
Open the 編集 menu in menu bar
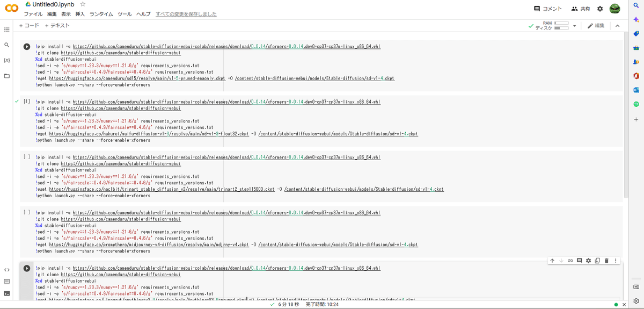click(52, 14)
